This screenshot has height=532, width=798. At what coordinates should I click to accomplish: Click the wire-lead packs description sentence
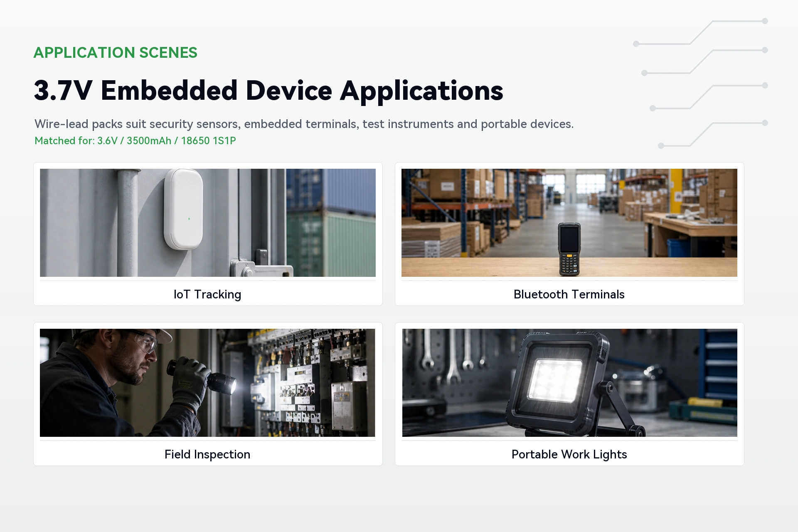(x=304, y=124)
